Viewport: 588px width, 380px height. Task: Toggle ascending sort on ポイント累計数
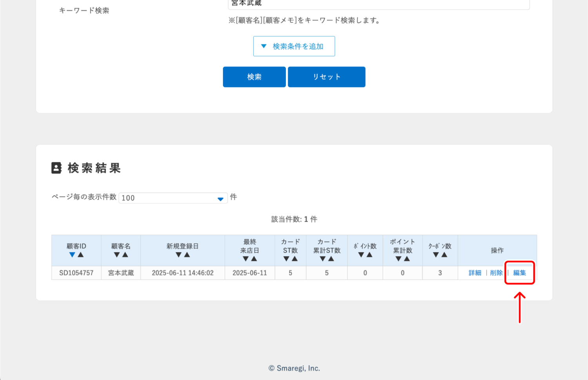406,259
